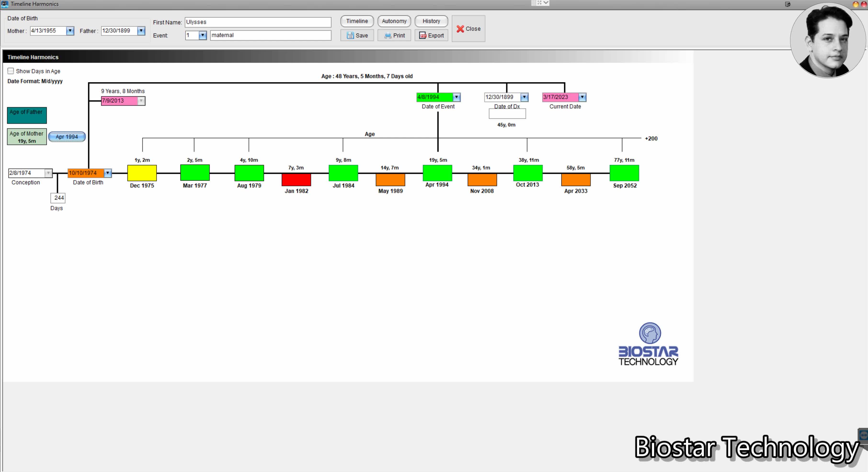The height and width of the screenshot is (472, 868).
Task: Click the First Name input field
Action: pos(258,22)
